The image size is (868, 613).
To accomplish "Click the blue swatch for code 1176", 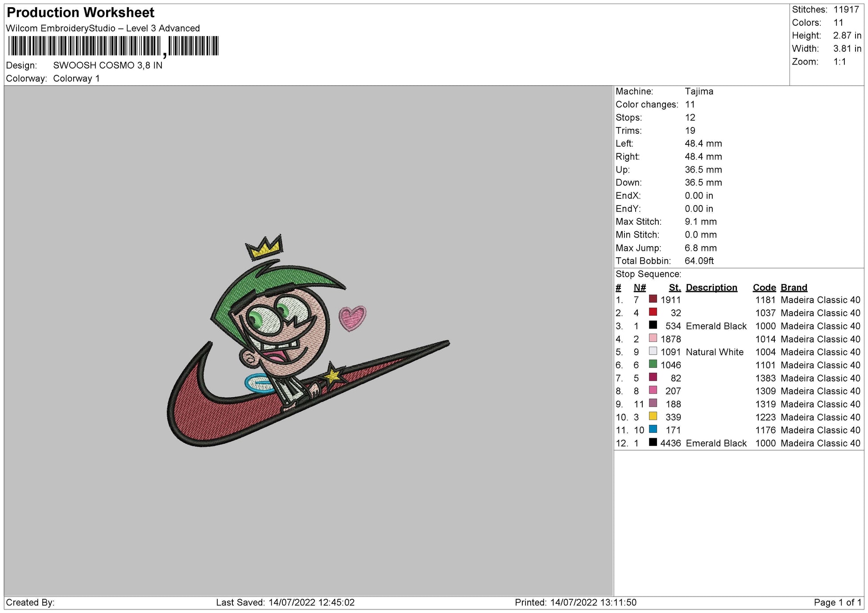I will 653,429.
